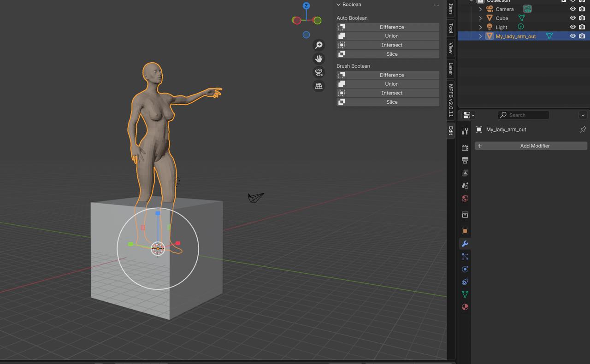
Task: Open the Material properties tab icon
Action: 465,307
